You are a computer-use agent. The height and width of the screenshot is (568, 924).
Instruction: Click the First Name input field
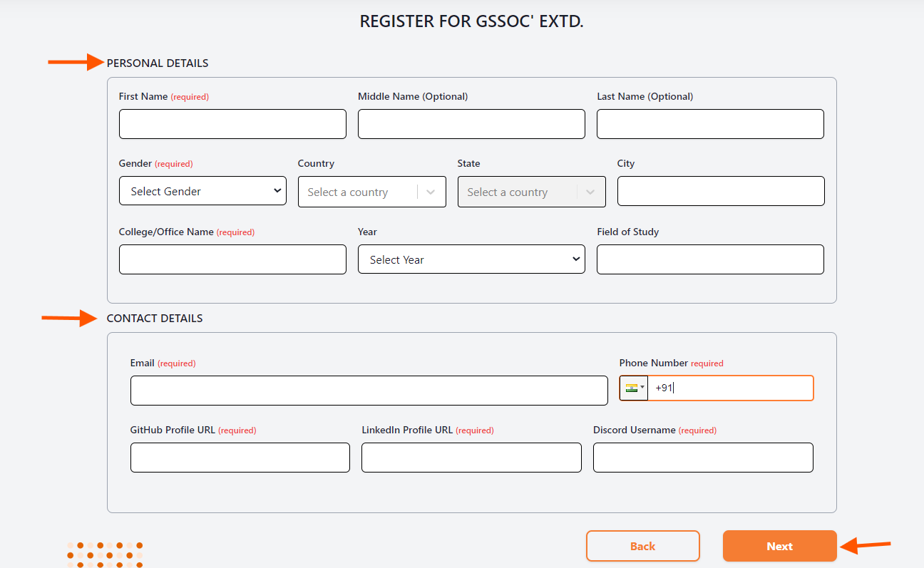point(232,123)
